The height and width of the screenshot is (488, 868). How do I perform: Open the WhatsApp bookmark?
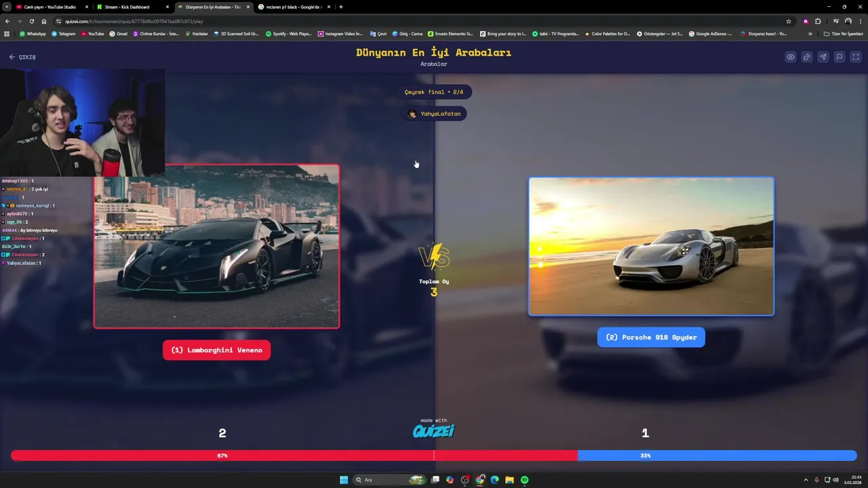33,33
